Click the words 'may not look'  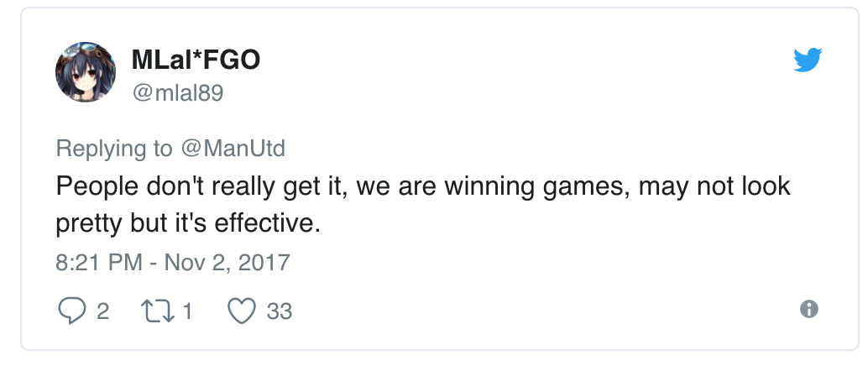(714, 186)
